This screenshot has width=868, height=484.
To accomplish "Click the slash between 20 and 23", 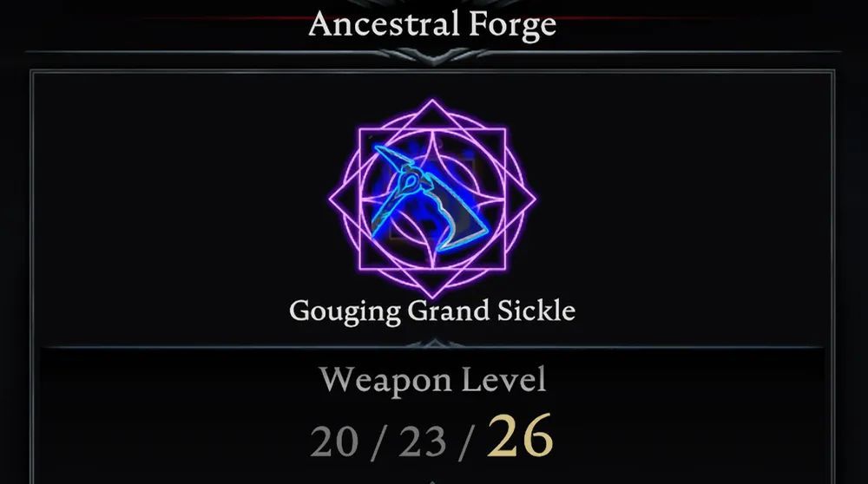I will click(378, 443).
